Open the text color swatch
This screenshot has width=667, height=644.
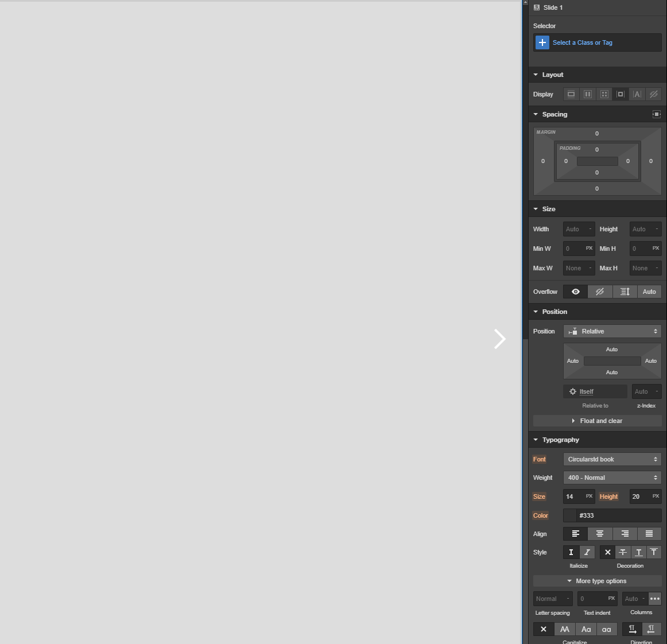click(x=570, y=515)
